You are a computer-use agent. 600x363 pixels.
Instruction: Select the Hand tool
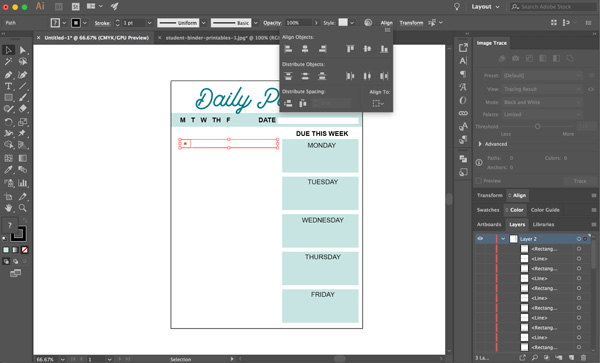[8, 208]
